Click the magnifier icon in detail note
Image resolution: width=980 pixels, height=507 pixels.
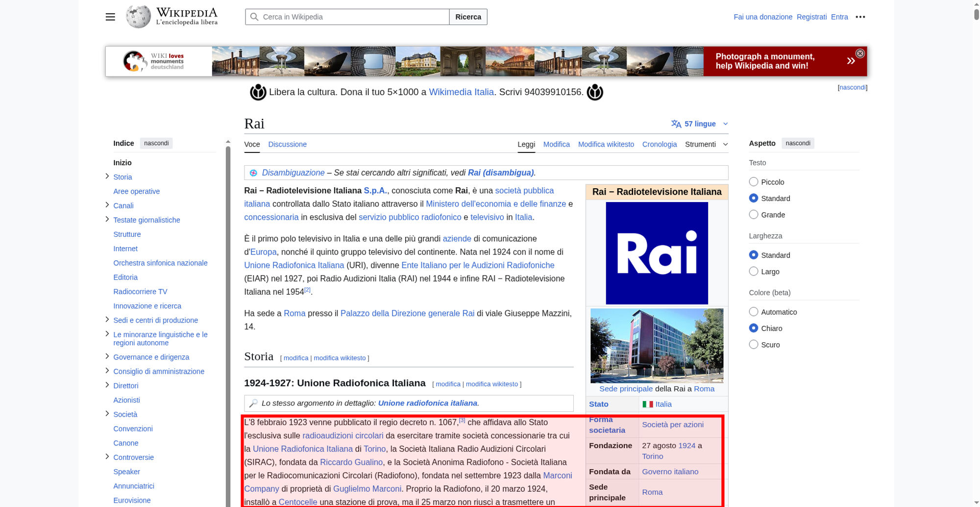[253, 403]
